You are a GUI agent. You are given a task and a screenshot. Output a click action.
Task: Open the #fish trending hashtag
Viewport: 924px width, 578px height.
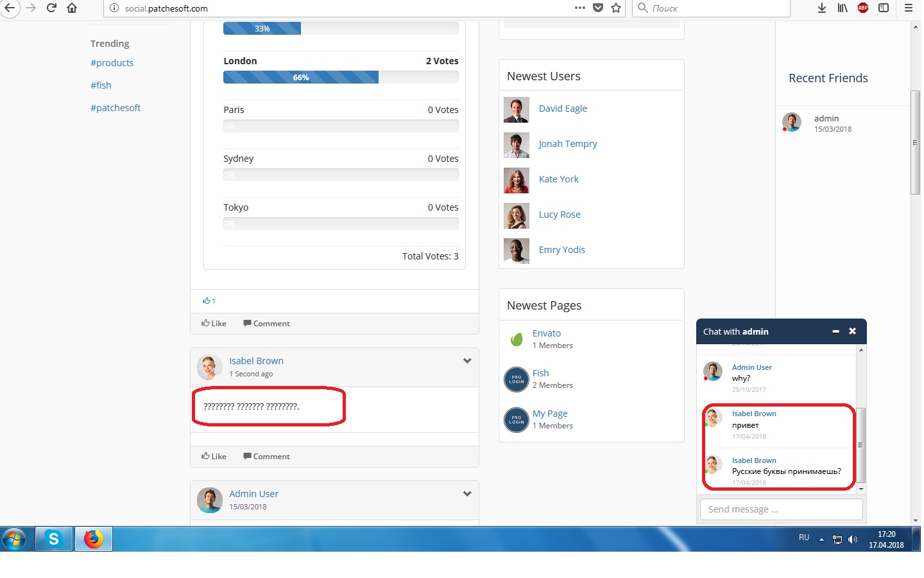point(101,85)
